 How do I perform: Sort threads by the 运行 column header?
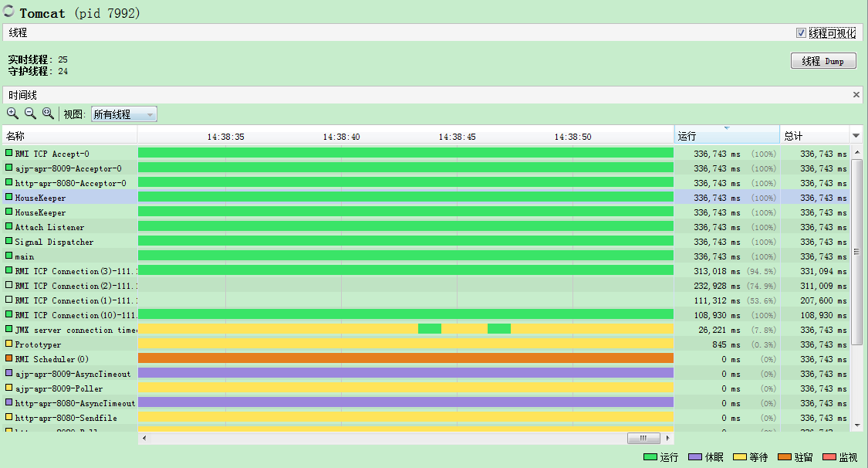pyautogui.click(x=727, y=136)
